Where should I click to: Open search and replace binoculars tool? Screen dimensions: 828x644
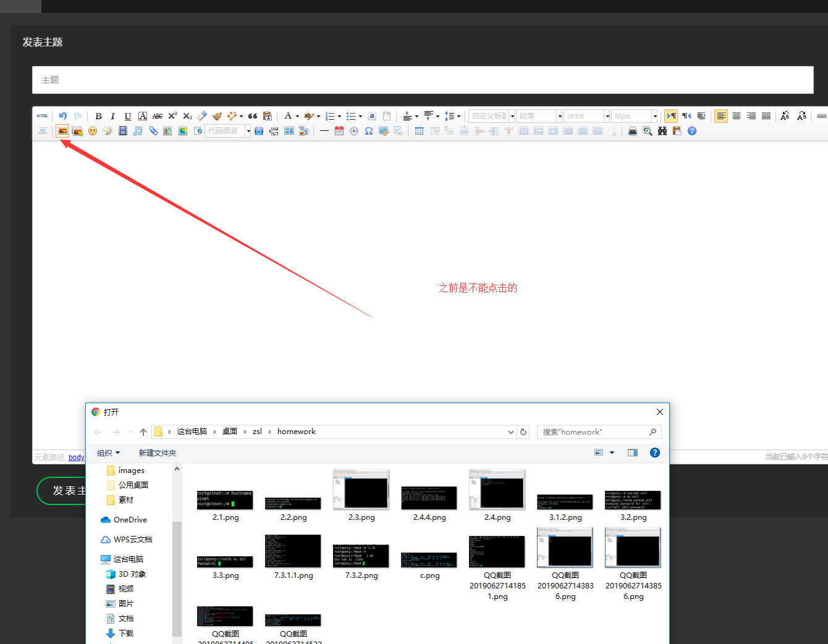click(662, 131)
